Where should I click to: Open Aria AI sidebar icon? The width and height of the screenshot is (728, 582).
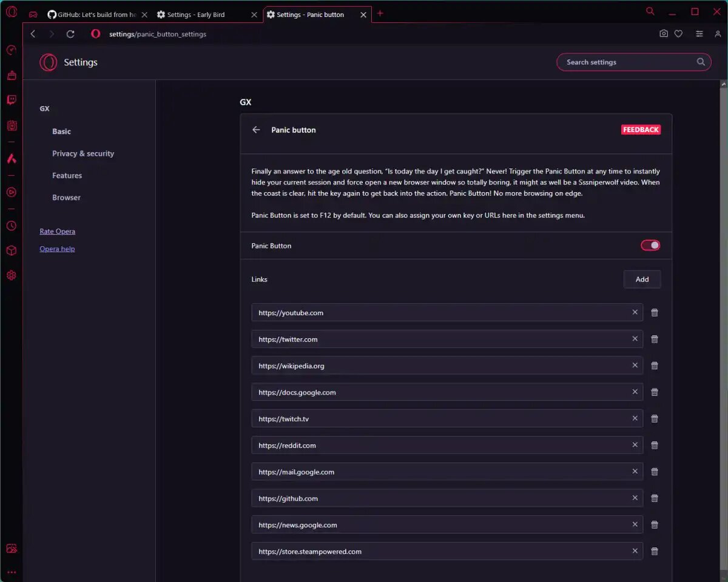pos(12,158)
